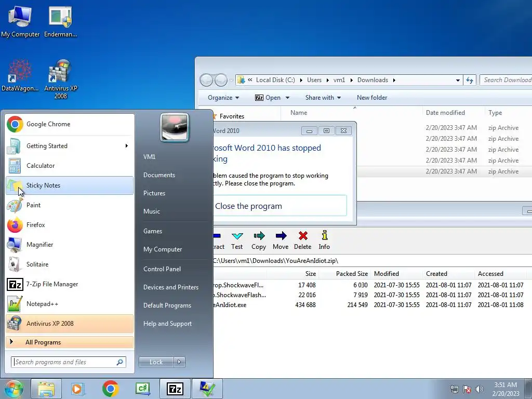This screenshot has width=532, height=399.
Task: Sort by Date modified column
Action: (x=445, y=113)
